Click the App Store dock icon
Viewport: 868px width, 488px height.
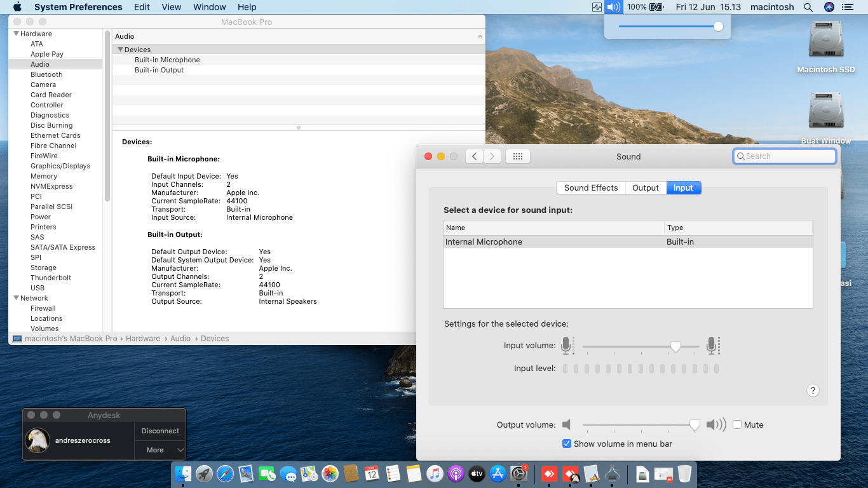point(498,473)
